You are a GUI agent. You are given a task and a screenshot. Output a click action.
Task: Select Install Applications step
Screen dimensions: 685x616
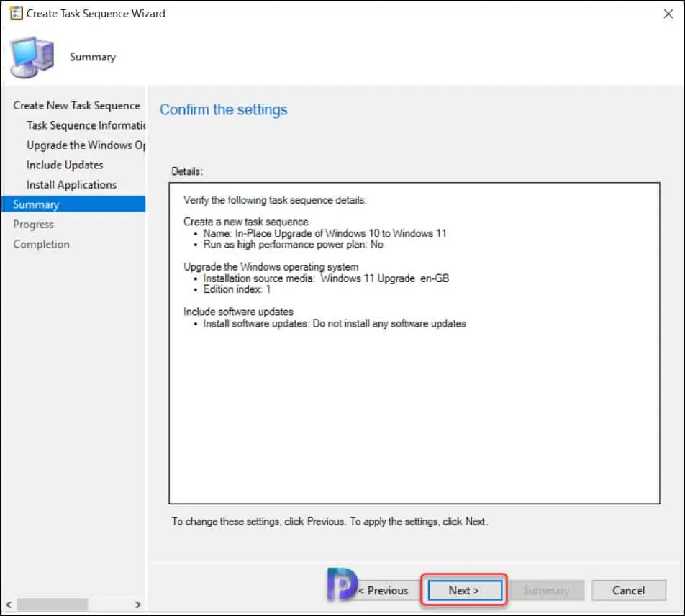click(71, 185)
